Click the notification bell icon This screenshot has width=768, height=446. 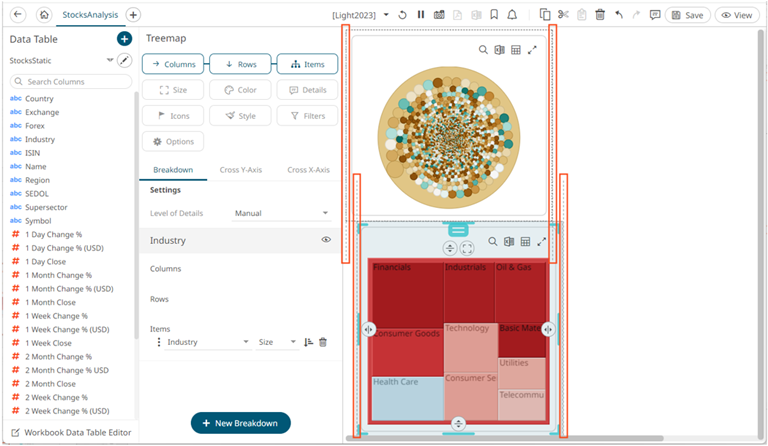click(512, 15)
